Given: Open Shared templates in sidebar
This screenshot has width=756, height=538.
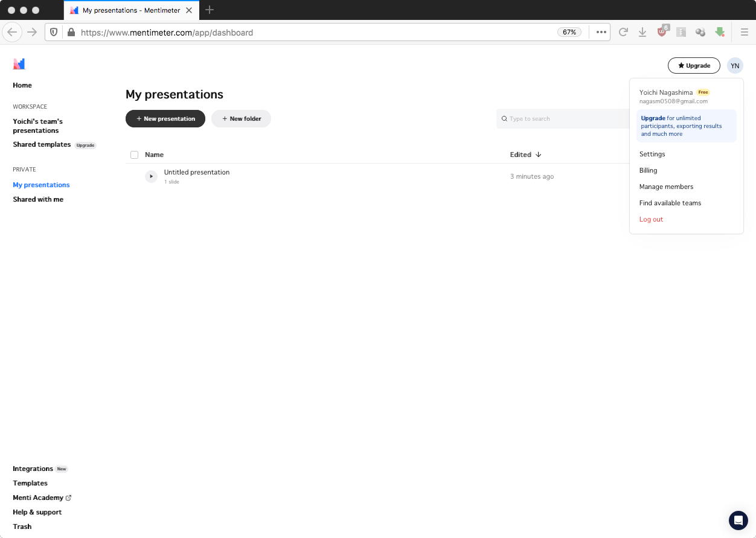Looking at the screenshot, I should (x=42, y=144).
